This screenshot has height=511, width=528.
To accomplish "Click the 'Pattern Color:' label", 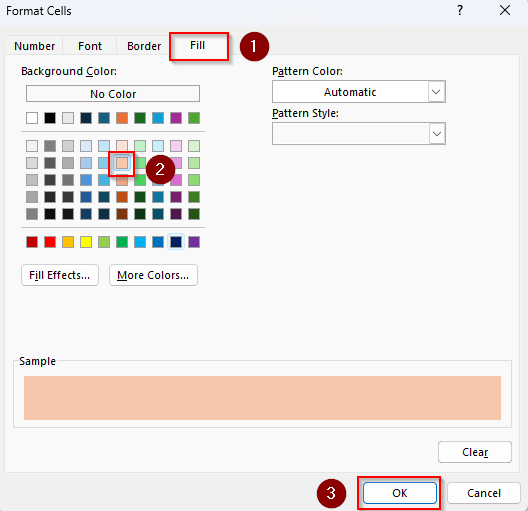I will pos(307,71).
